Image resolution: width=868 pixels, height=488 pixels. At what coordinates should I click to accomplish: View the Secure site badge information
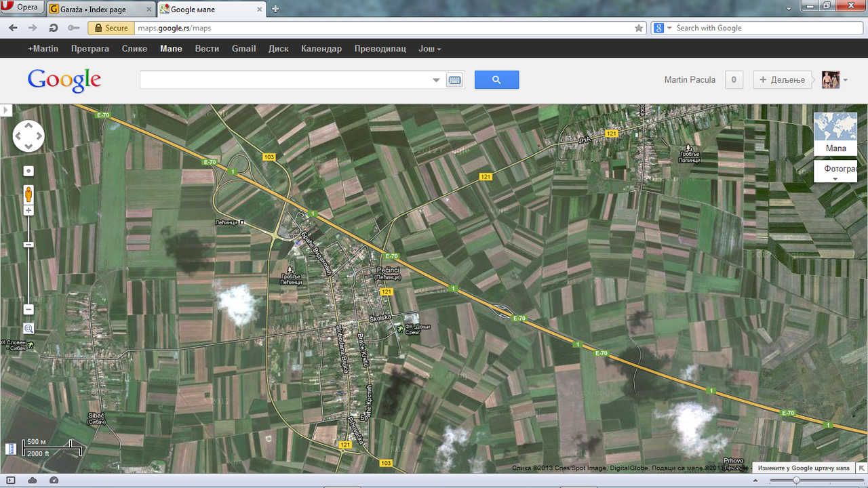point(111,28)
